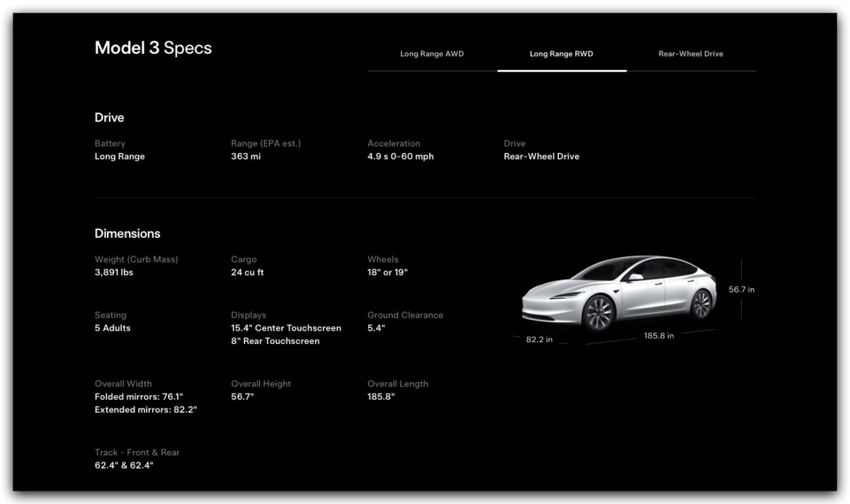Click the Battery label

(x=110, y=144)
